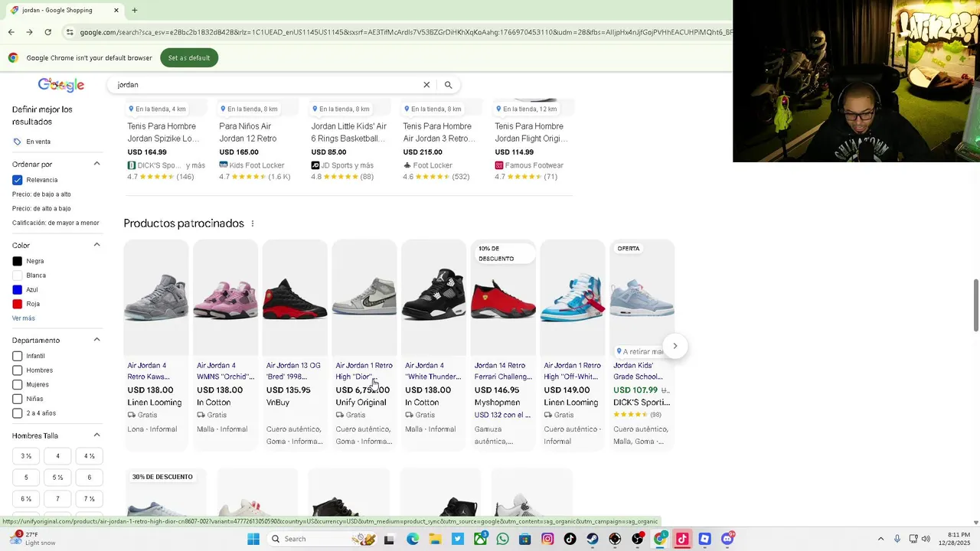Click the Windows taskbar Search box

[x=322, y=539]
